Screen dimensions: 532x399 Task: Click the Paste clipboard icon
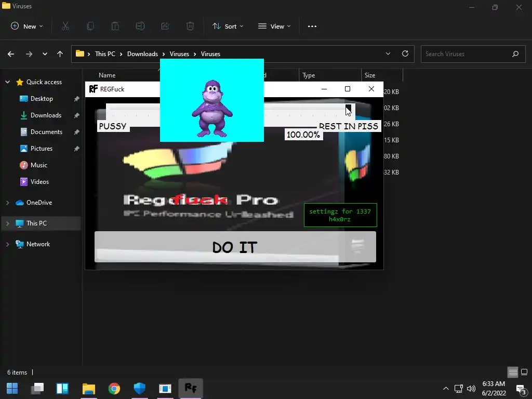115,26
